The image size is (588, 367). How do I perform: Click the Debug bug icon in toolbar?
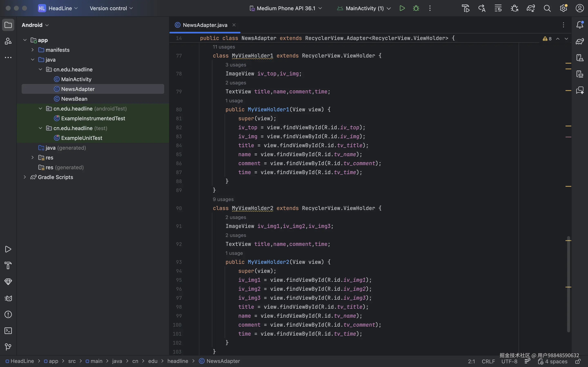[x=416, y=8]
